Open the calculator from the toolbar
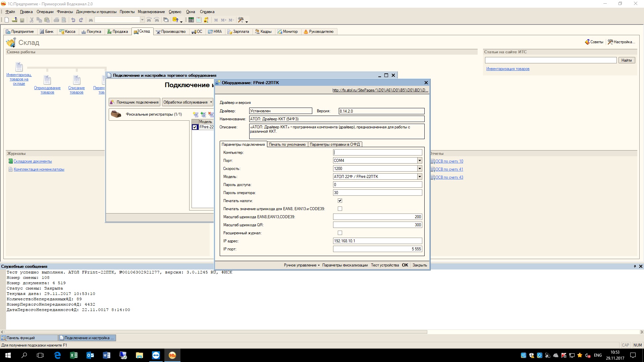Image resolution: width=644 pixels, height=362 pixels. 191,20
